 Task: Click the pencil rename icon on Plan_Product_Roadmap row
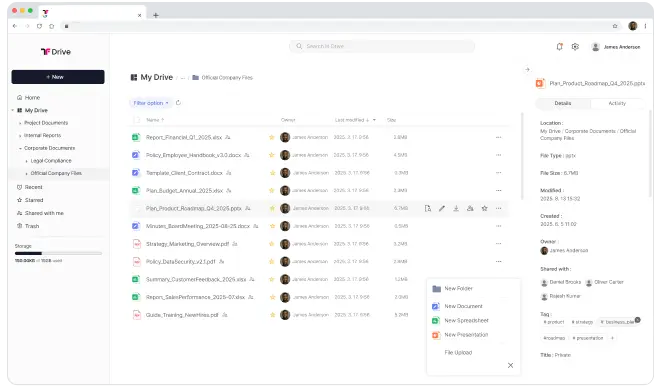point(442,208)
